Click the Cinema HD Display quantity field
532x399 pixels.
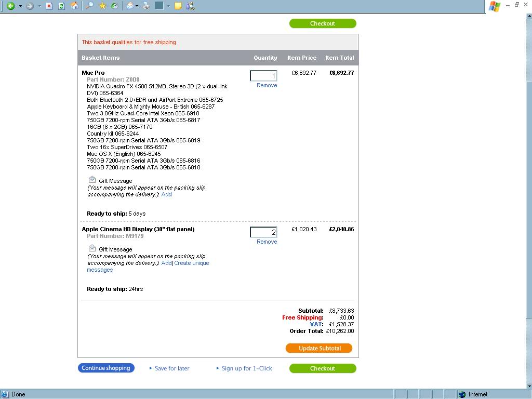263,232
